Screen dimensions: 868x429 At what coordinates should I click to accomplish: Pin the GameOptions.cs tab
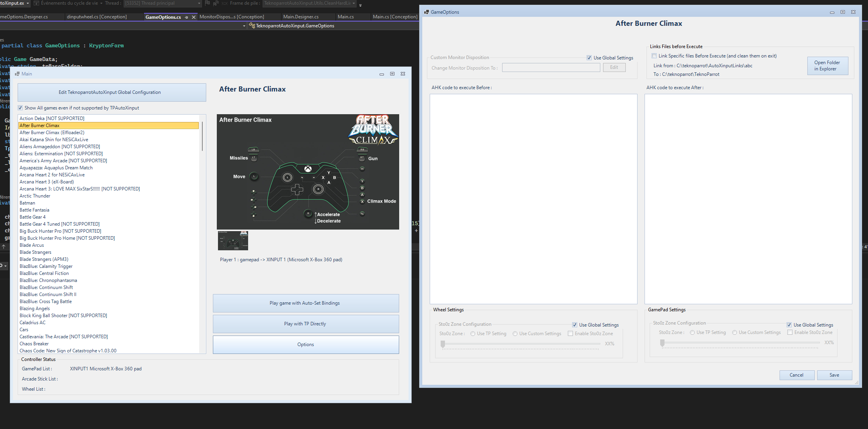[x=187, y=17]
